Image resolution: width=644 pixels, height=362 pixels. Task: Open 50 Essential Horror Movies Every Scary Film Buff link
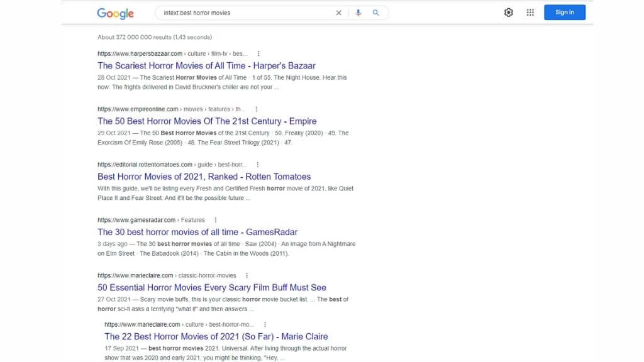point(212,287)
